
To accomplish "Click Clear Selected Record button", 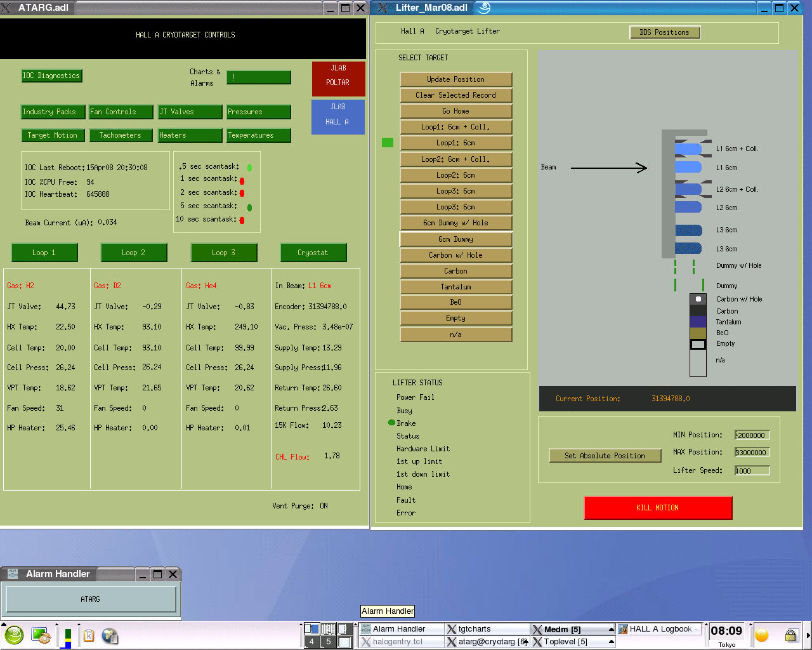I will pos(456,95).
